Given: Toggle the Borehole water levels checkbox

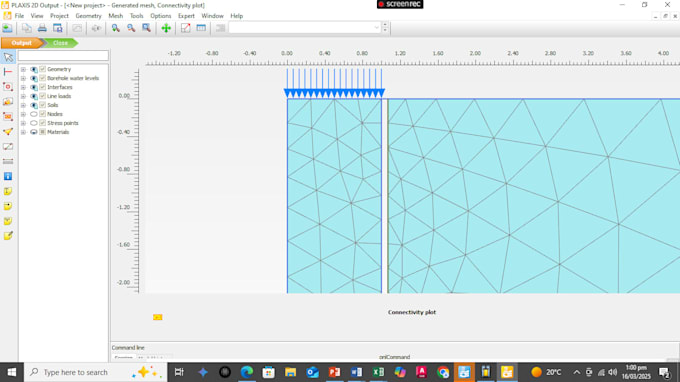Looking at the screenshot, I should pyautogui.click(x=42, y=78).
